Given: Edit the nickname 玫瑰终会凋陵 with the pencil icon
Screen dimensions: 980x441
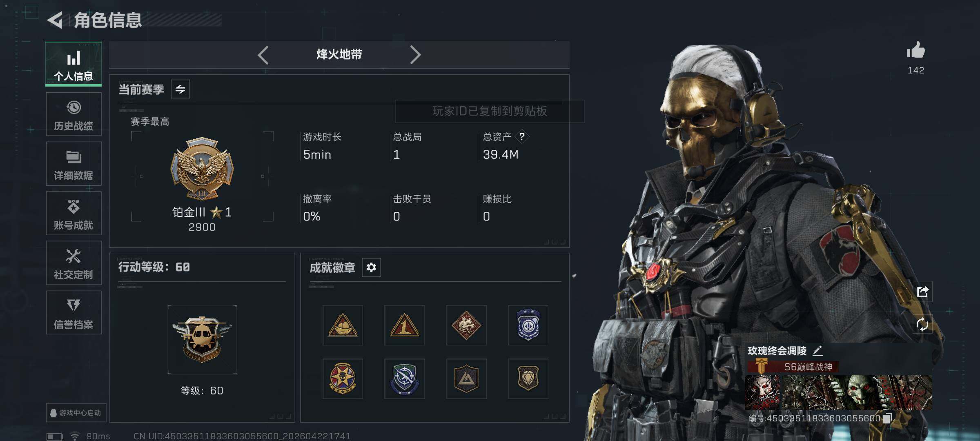Looking at the screenshot, I should [x=817, y=350].
